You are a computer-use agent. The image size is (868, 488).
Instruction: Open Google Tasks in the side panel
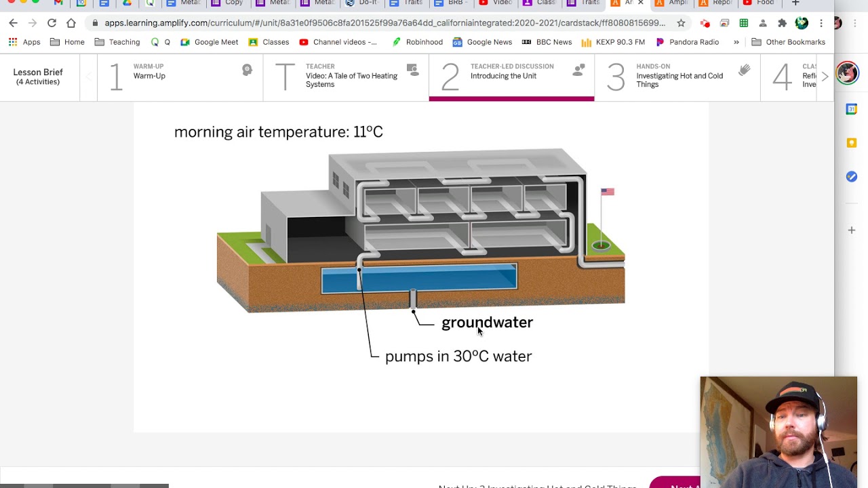[851, 177]
